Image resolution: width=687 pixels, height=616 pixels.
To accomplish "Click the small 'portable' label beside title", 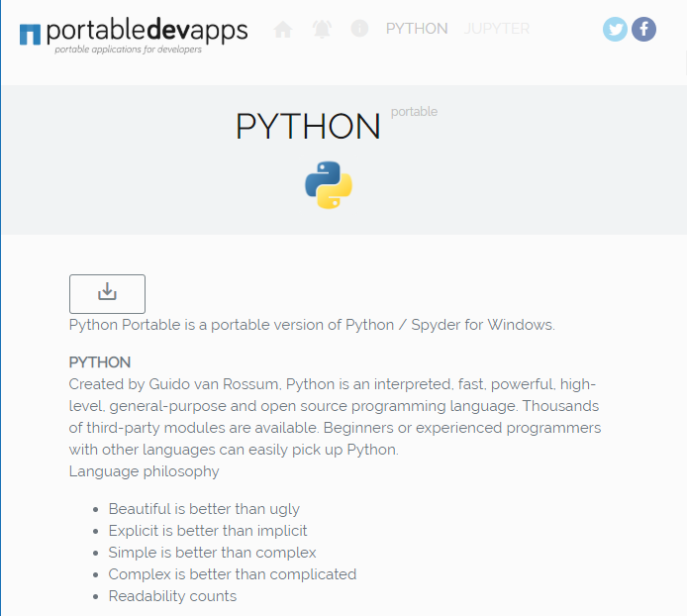I will [x=414, y=111].
